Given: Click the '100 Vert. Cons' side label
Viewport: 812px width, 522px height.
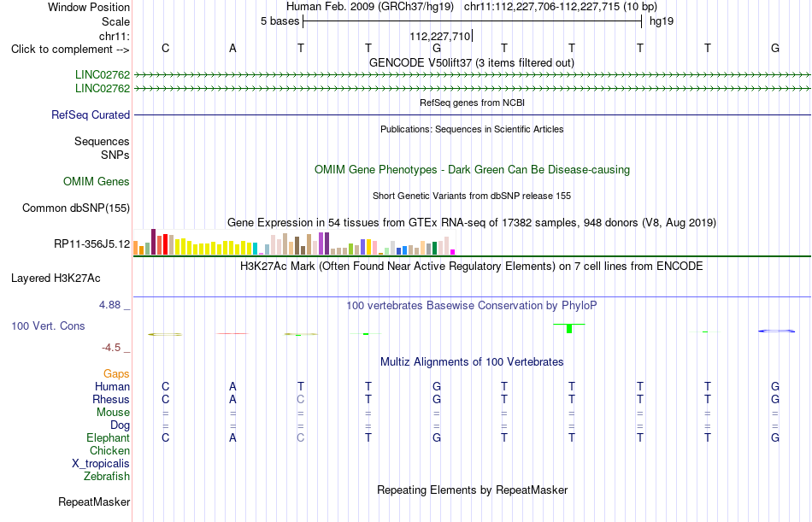Looking at the screenshot, I should click(x=48, y=326).
